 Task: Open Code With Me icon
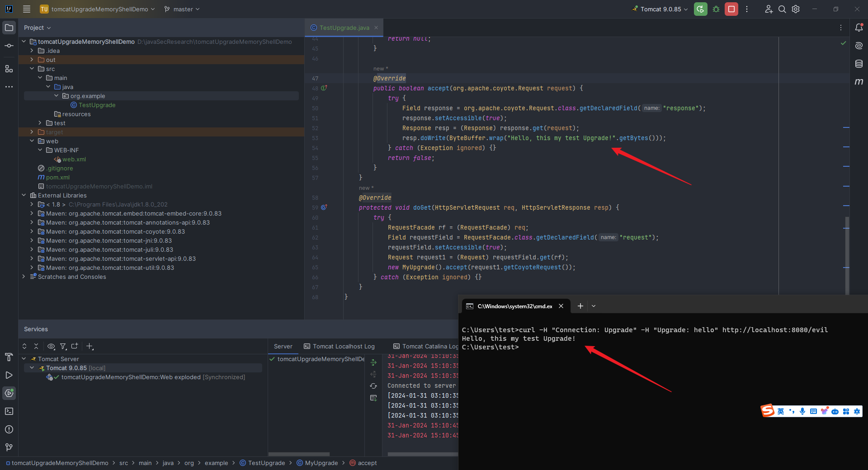(x=769, y=9)
